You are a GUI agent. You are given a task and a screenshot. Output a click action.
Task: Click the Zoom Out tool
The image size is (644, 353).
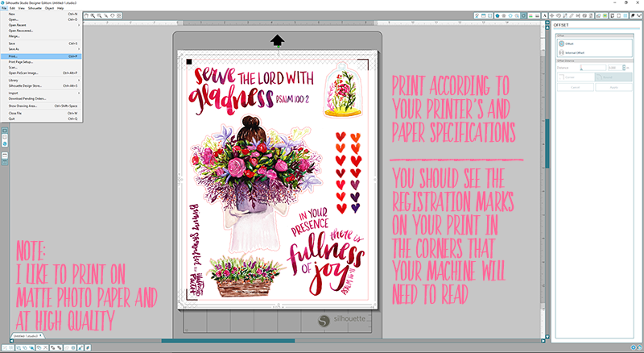99,15
